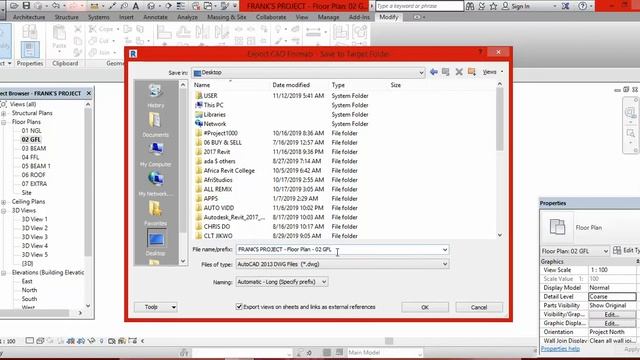Close the Project Browser panel
The width and height of the screenshot is (640, 360).
(x=89, y=93)
